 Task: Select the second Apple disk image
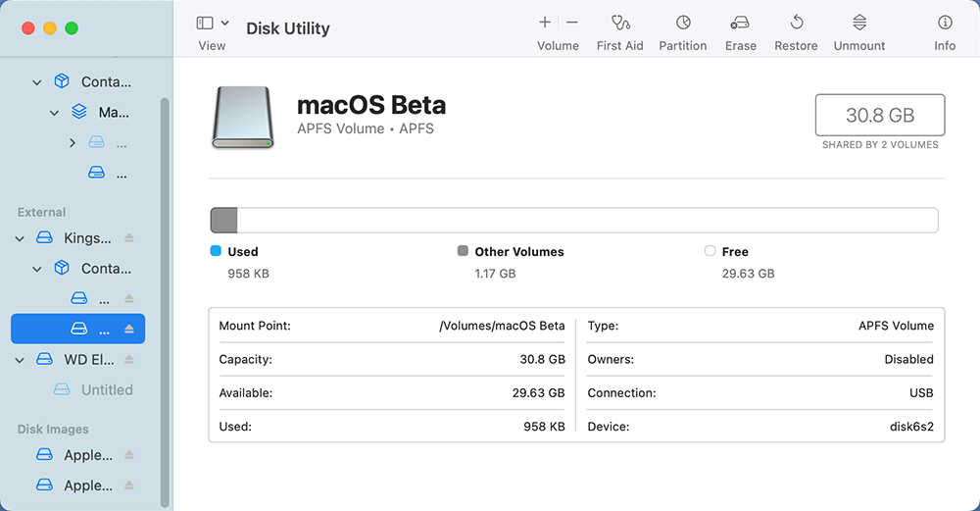(88, 485)
